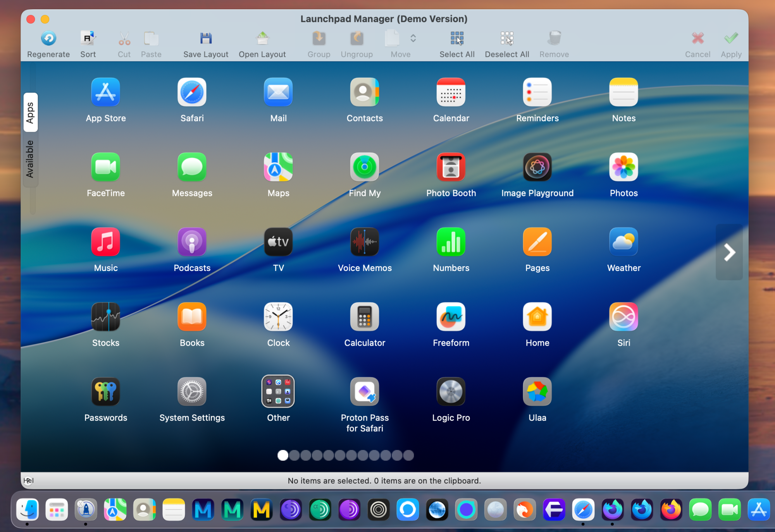This screenshot has width=775, height=532.
Task: Select the Passwords app icon
Action: coord(105,391)
